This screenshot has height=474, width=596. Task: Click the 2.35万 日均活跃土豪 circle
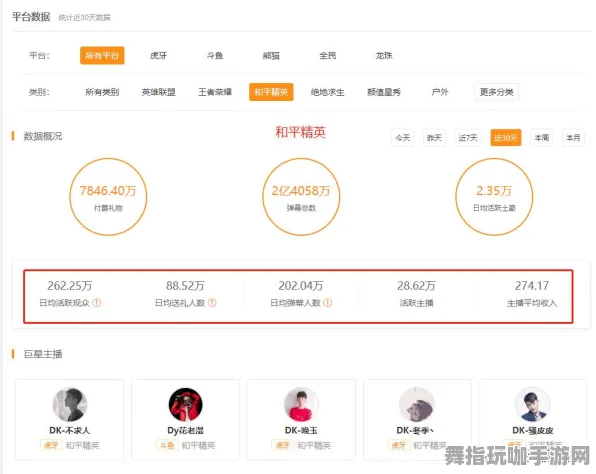(x=494, y=197)
